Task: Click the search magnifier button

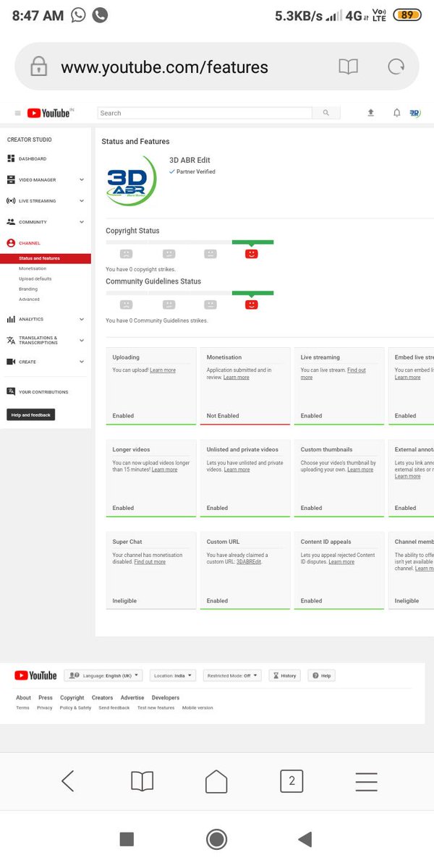Action: pyautogui.click(x=325, y=113)
